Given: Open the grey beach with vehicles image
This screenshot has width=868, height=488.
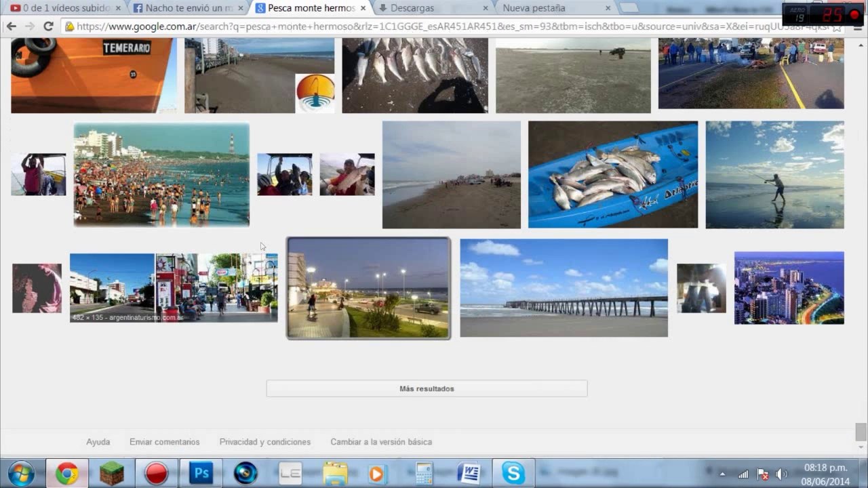Looking at the screenshot, I should click(452, 175).
